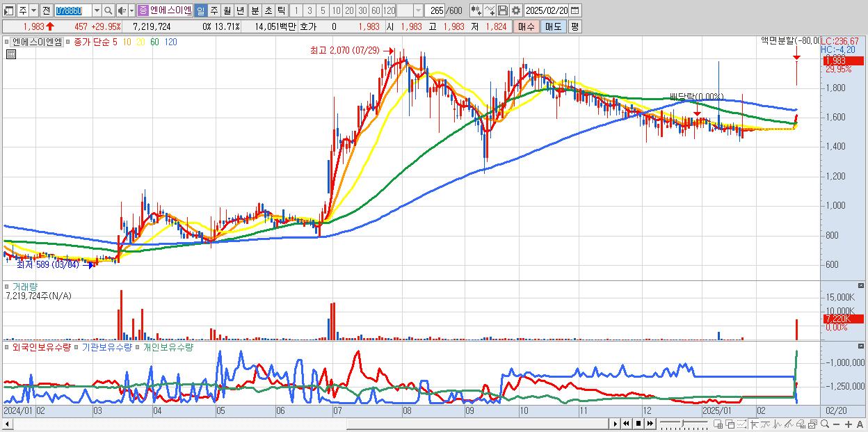
Task: Click the 종가 단순 5 moving average label
Action: point(95,42)
